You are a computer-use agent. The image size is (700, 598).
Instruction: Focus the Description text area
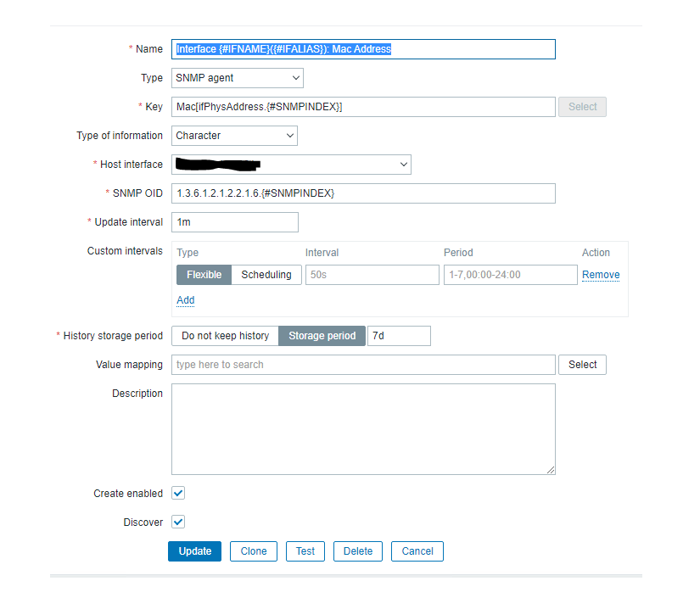tap(363, 429)
